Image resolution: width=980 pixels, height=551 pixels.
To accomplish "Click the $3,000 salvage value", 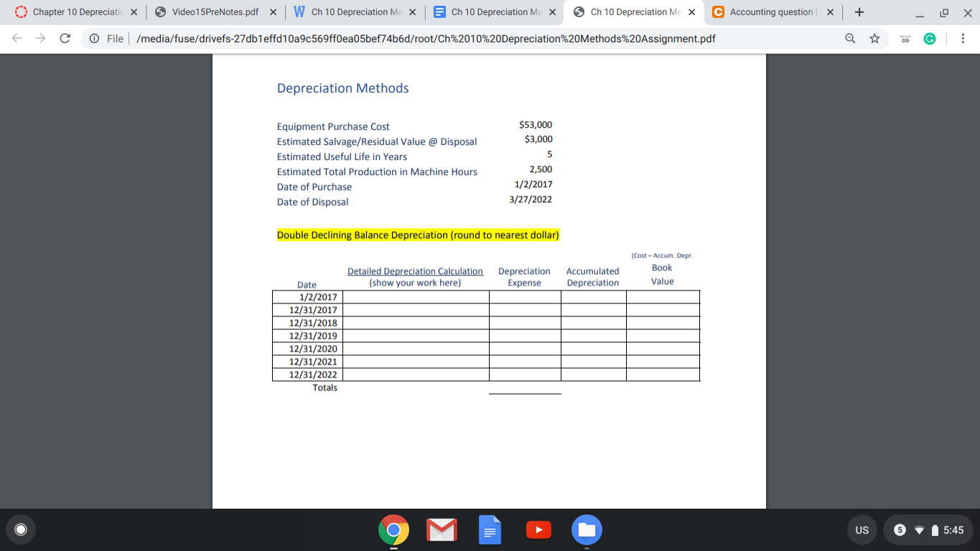I will coord(538,139).
